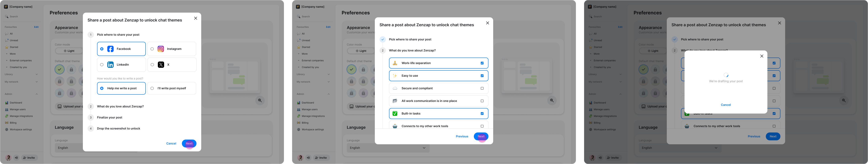Select "I'll write post myself" option
The width and height of the screenshot is (868, 164).
(172, 88)
